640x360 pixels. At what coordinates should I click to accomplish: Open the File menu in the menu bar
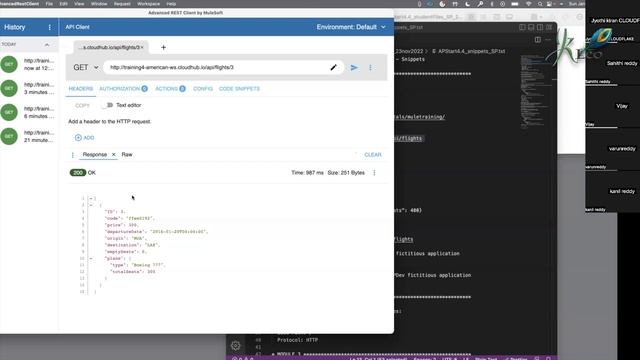[x=49, y=4]
